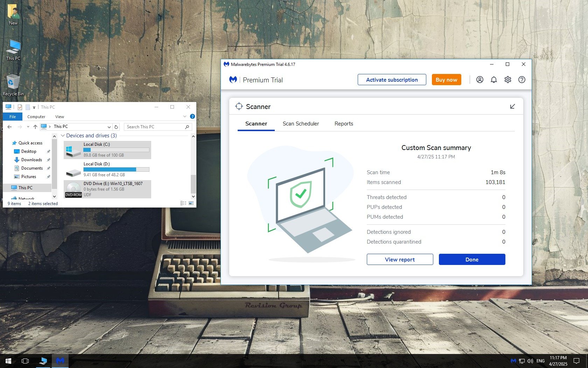The width and height of the screenshot is (588, 368).
Task: Open the volume icon in the system tray
Action: [530, 361]
